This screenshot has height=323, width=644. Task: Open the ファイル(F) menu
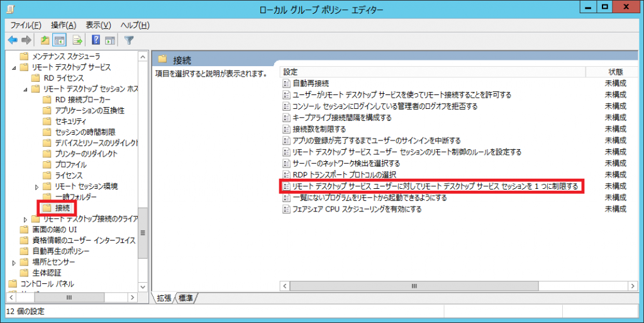coord(26,25)
